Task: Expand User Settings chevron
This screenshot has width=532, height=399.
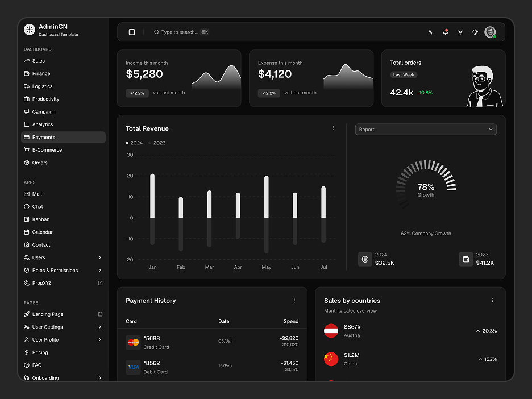Action: pyautogui.click(x=100, y=327)
